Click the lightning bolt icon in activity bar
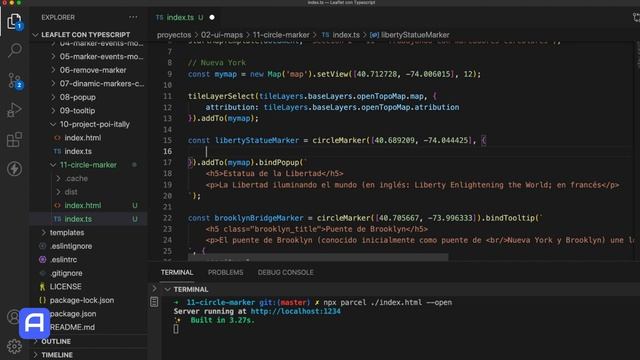The image size is (640, 360). click(14, 169)
